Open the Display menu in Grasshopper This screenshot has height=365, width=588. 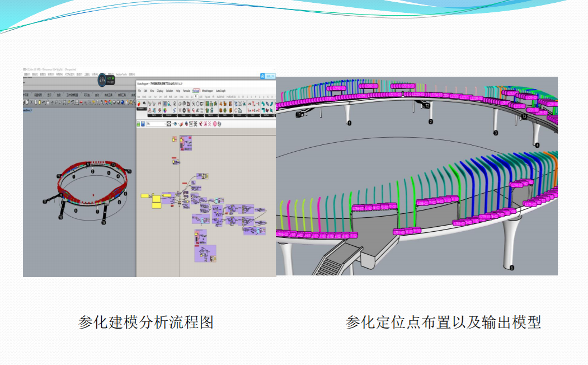point(160,91)
